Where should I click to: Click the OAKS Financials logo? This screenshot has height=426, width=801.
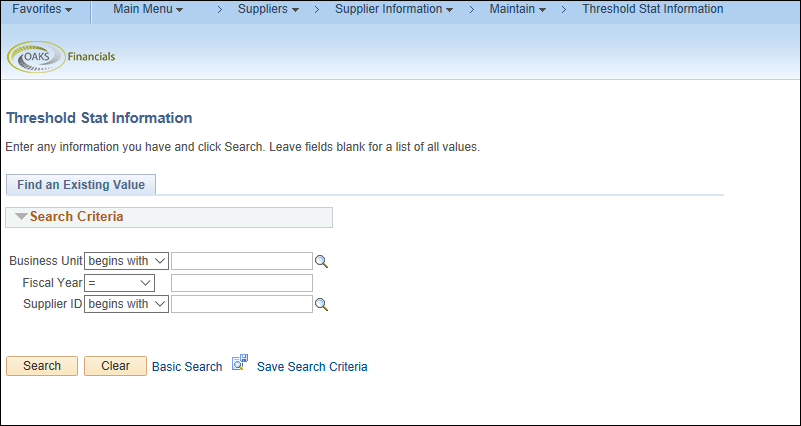pyautogui.click(x=61, y=57)
